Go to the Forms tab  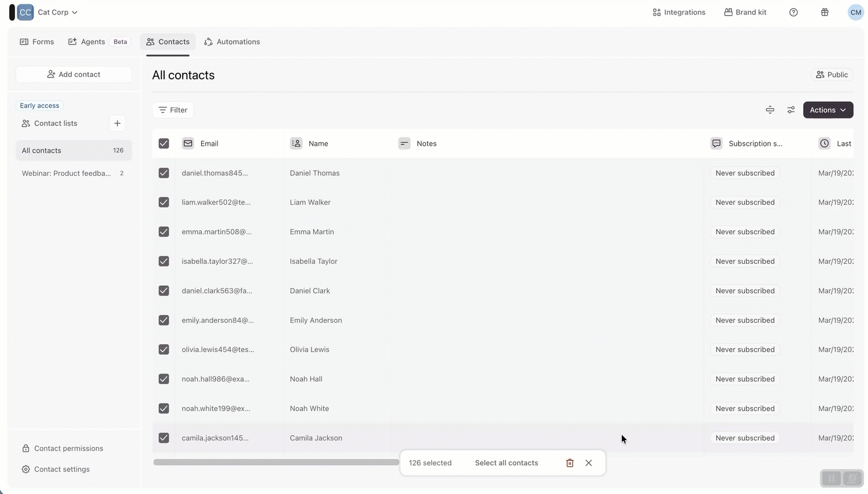[x=37, y=42]
